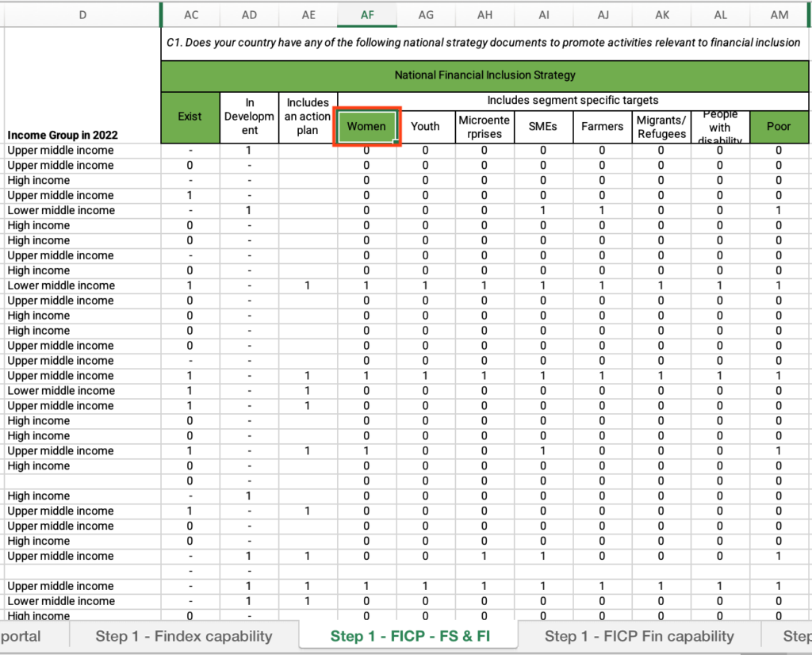812x655 pixels.
Task: Select the Migrants/Refugees header cell
Action: point(662,127)
